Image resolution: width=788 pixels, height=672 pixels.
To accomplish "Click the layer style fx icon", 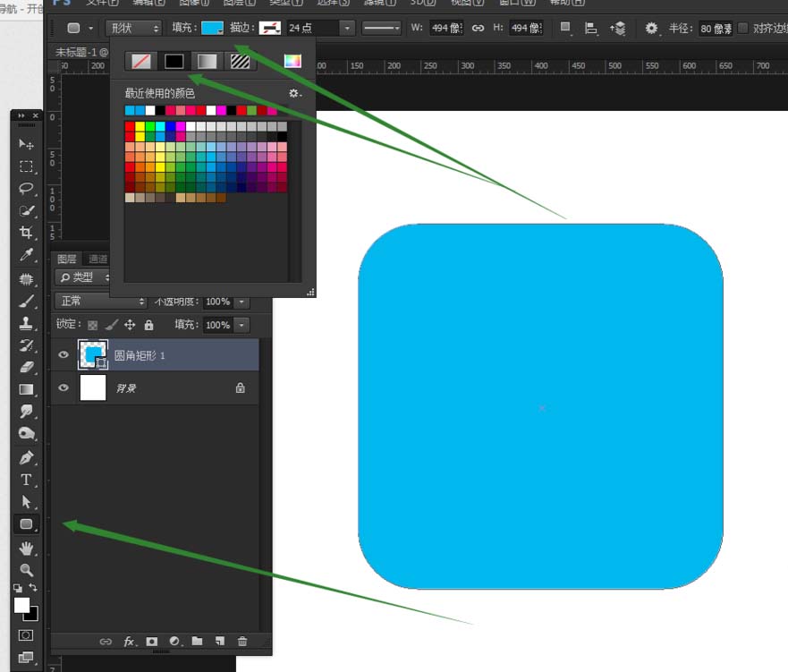I will 129,642.
